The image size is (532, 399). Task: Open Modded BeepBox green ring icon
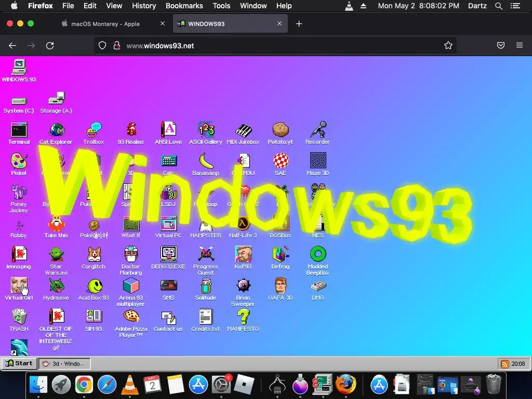tap(317, 255)
